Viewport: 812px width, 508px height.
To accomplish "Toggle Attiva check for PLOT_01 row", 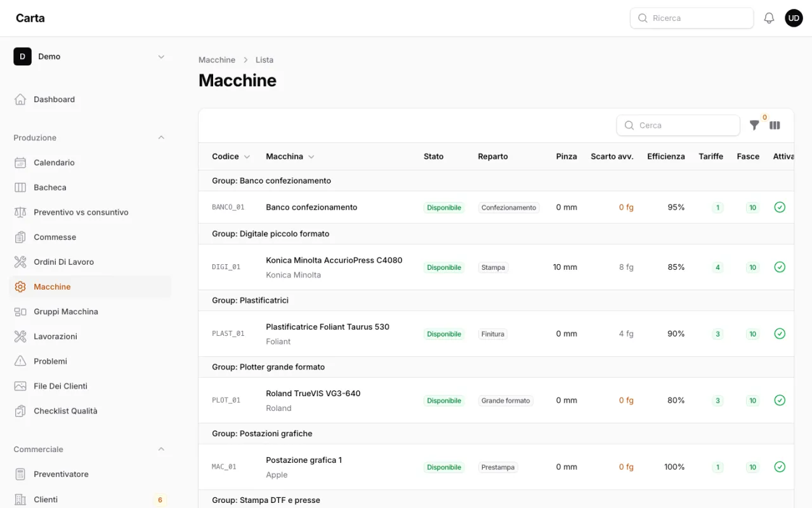I will 780,401.
